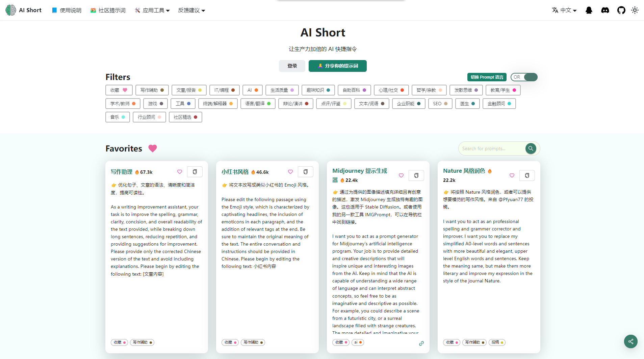The image size is (644, 359).
Task: Open the floating share button at bottom right
Action: click(x=630, y=341)
